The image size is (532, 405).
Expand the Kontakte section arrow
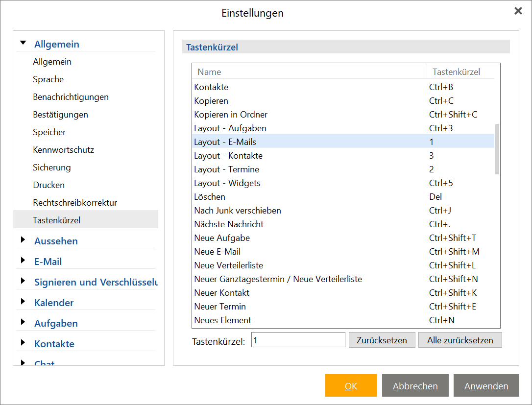pos(23,343)
